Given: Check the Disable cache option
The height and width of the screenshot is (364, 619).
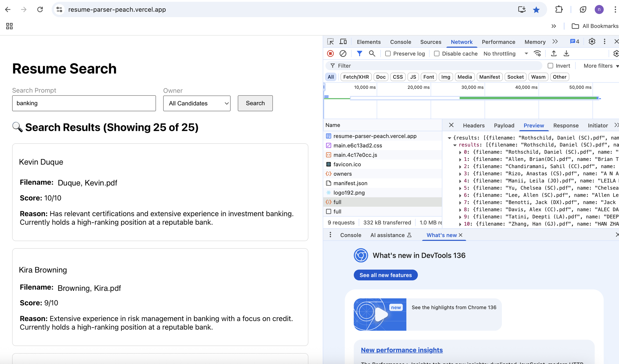Looking at the screenshot, I should coord(437,54).
